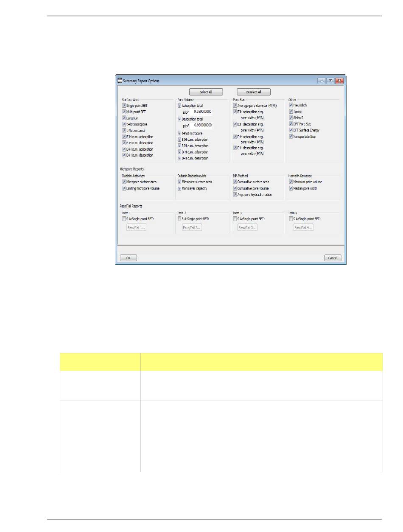Uncheck D-H cum. desorption under Surface Area
Viewport: 403px width, 532px height.
coord(124,155)
